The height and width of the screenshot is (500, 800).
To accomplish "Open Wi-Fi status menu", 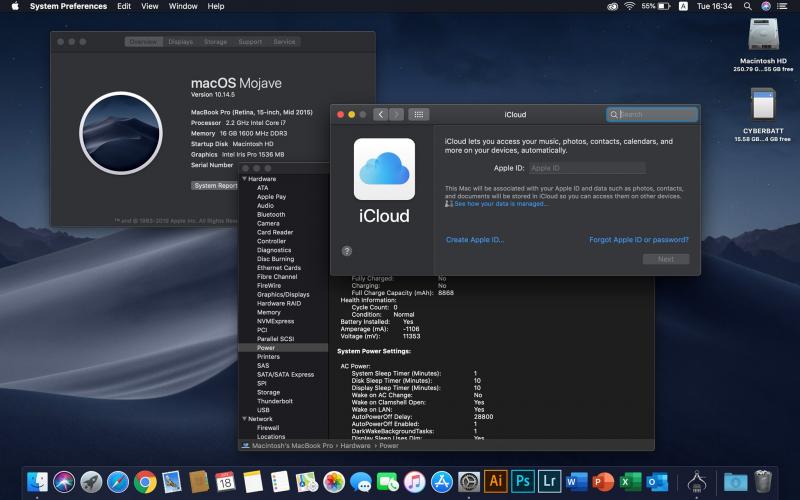I will [630, 6].
